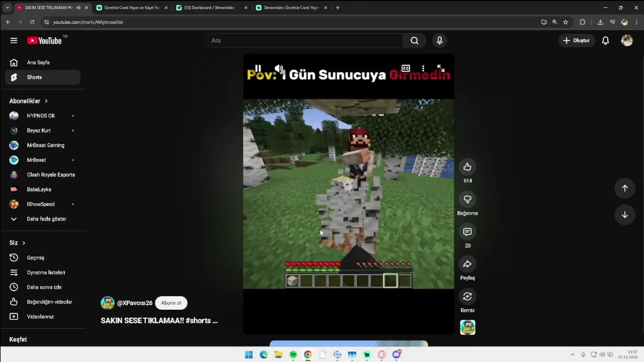Open the IShowSpeed channel

point(43,204)
